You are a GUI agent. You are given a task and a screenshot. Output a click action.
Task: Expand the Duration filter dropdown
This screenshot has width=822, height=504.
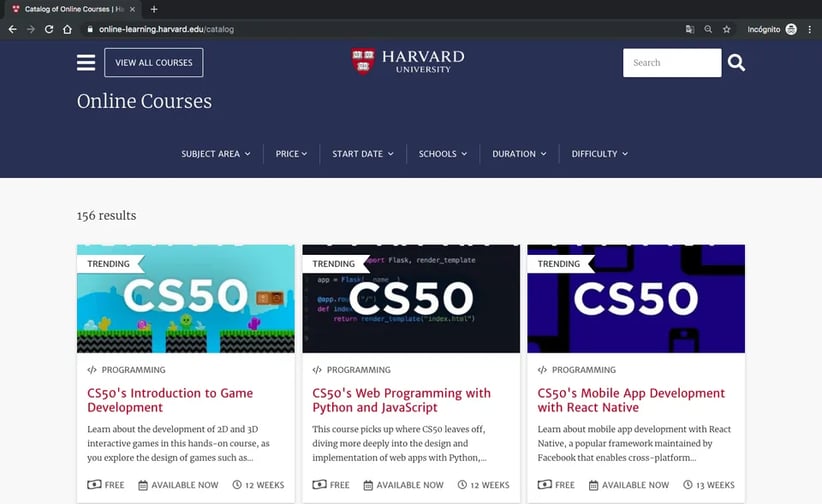point(519,154)
